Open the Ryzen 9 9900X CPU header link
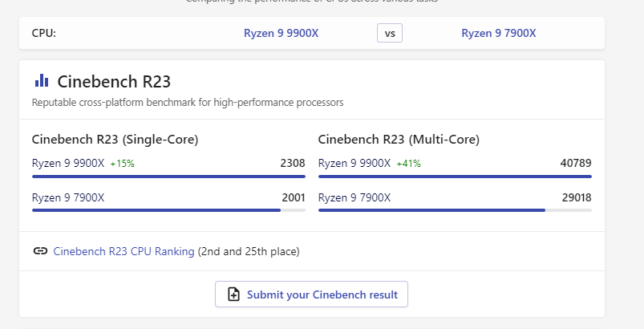Image resolution: width=644 pixels, height=329 pixels. [x=281, y=33]
